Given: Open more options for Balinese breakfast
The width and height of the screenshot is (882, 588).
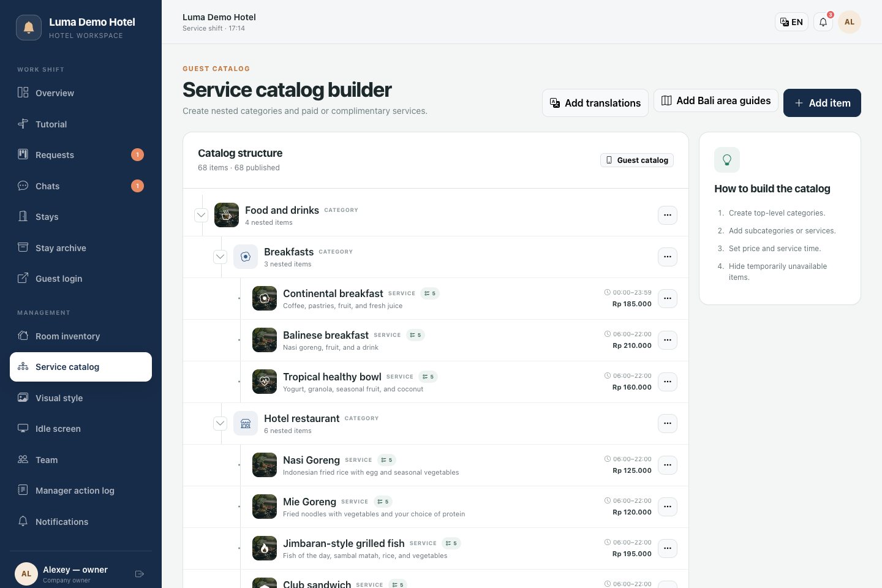Looking at the screenshot, I should pyautogui.click(x=668, y=340).
